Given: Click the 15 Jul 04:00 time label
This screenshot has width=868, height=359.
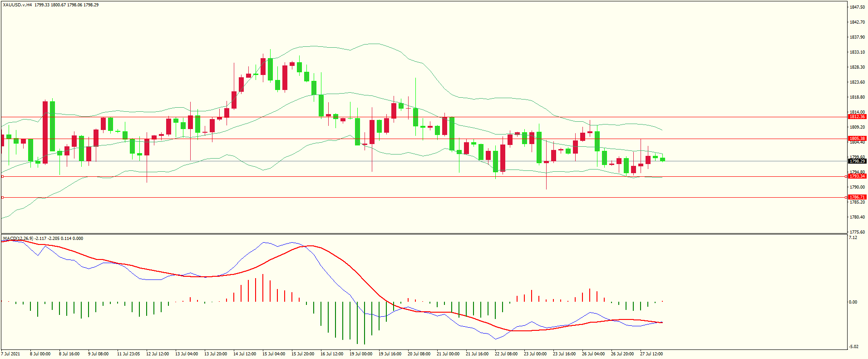Looking at the screenshot, I should pos(274,354).
